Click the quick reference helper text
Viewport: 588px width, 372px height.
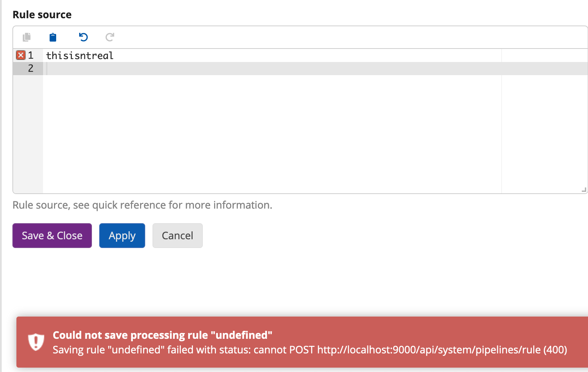tap(142, 205)
